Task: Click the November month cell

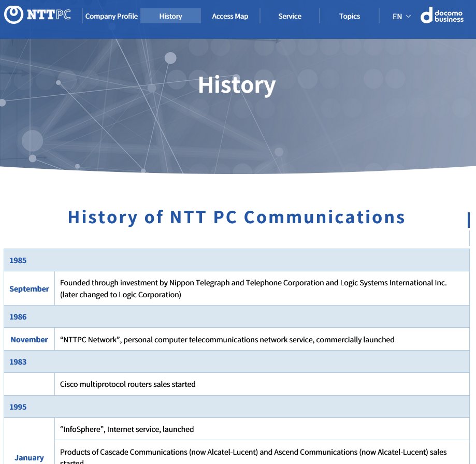Action: (29, 339)
